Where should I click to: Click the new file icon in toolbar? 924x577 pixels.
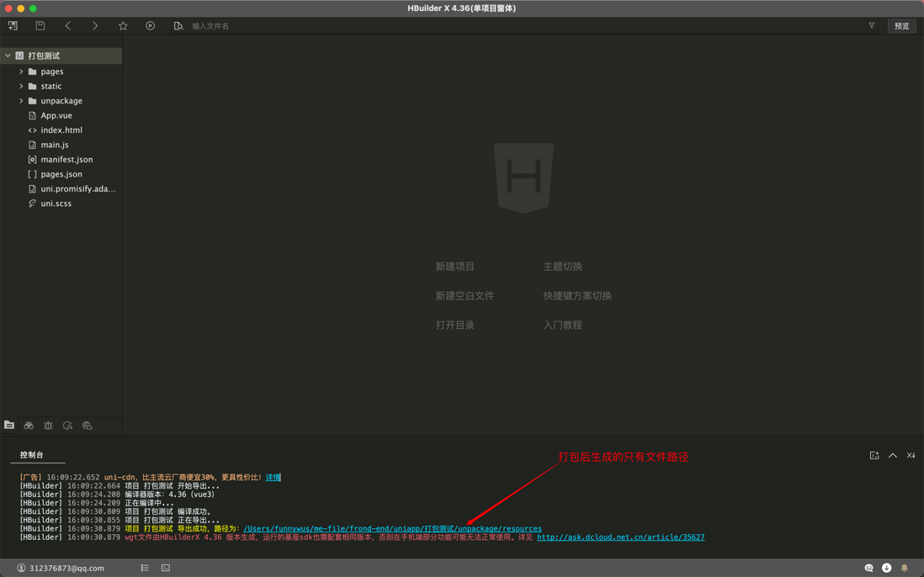(x=13, y=26)
